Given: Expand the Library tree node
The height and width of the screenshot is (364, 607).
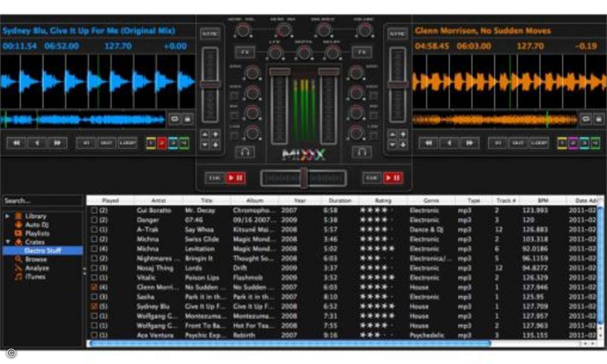Looking at the screenshot, I should pos(8,216).
